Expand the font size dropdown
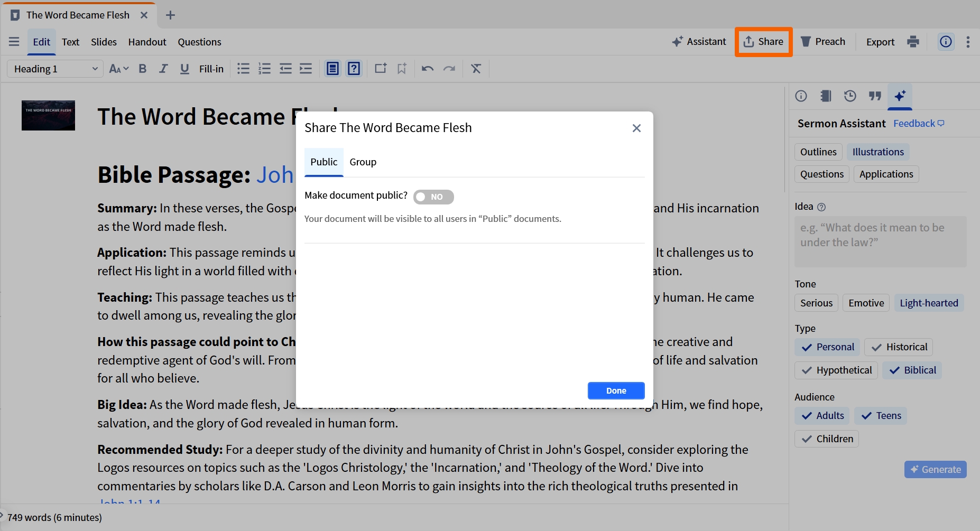 pos(118,69)
